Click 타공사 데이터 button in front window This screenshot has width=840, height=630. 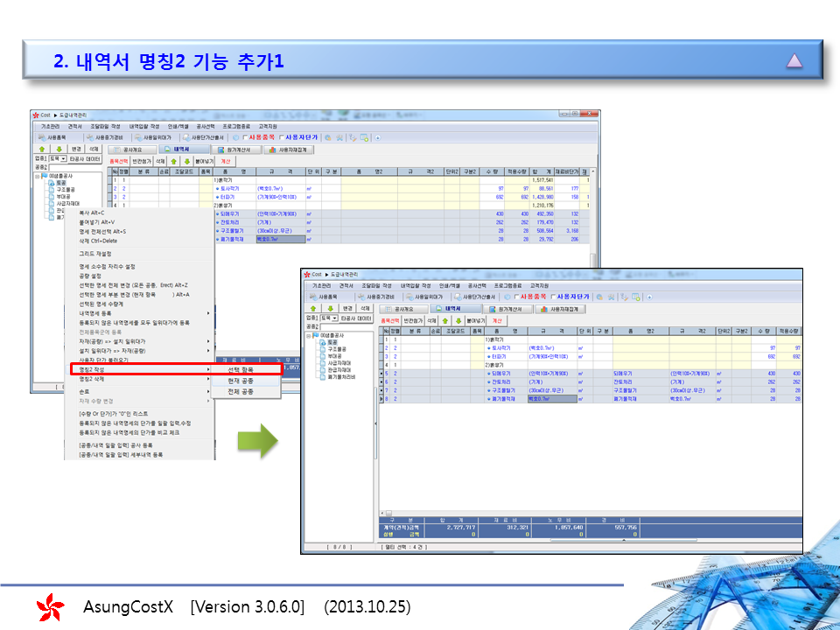(x=356, y=318)
